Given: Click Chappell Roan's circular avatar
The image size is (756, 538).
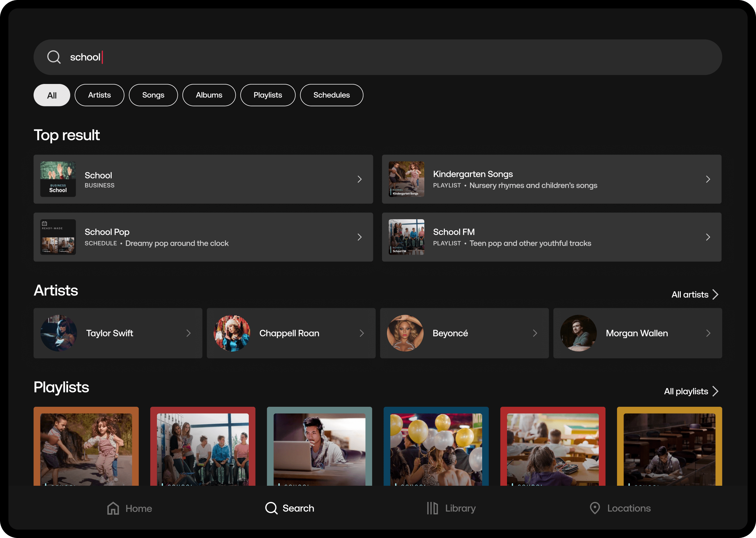Looking at the screenshot, I should point(232,333).
